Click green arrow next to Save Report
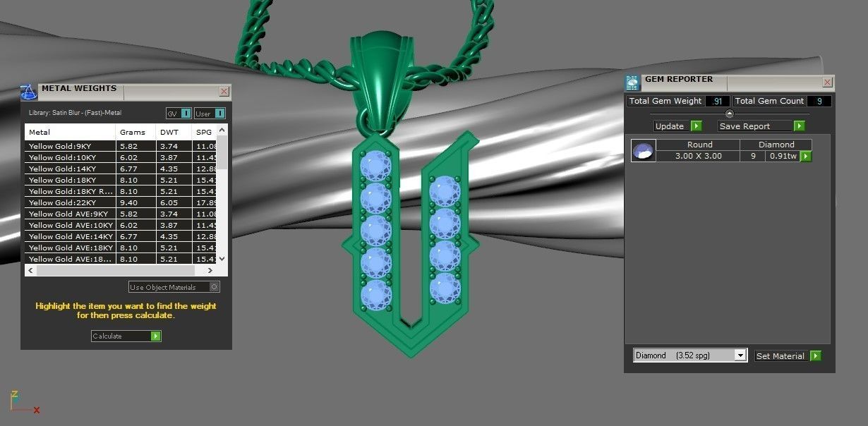 click(x=799, y=126)
